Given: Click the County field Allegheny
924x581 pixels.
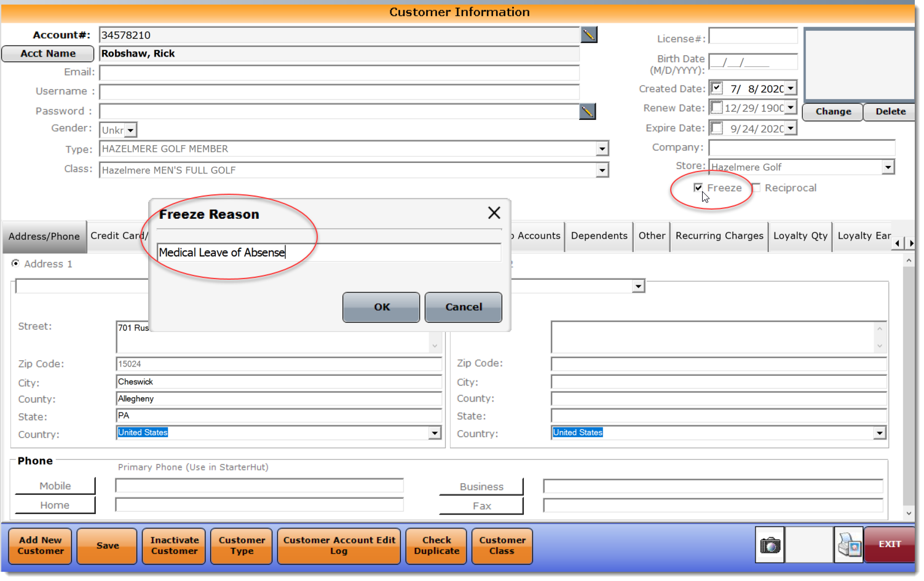Looking at the screenshot, I should coord(278,399).
